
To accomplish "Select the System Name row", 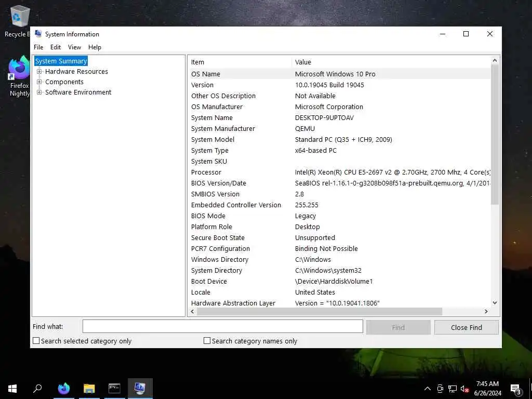I will (339, 118).
